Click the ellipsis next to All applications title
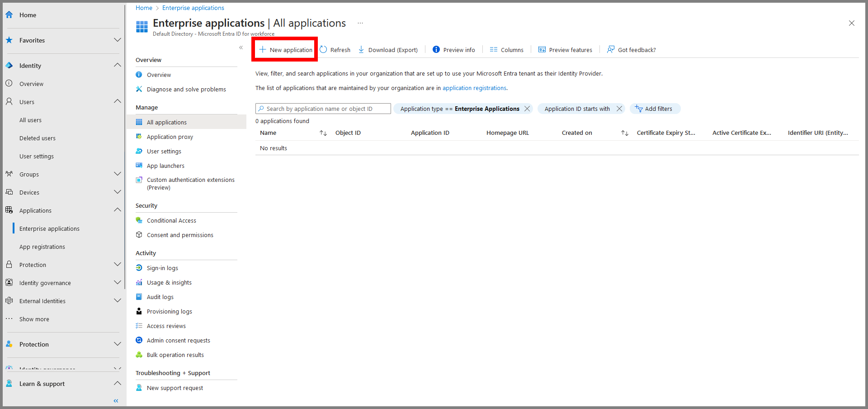 pyautogui.click(x=360, y=23)
